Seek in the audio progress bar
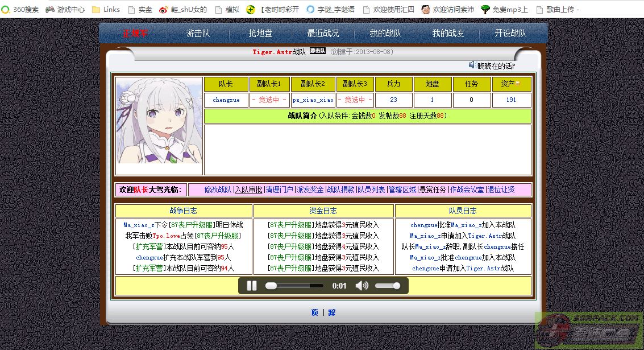The image size is (644, 350). point(294,286)
